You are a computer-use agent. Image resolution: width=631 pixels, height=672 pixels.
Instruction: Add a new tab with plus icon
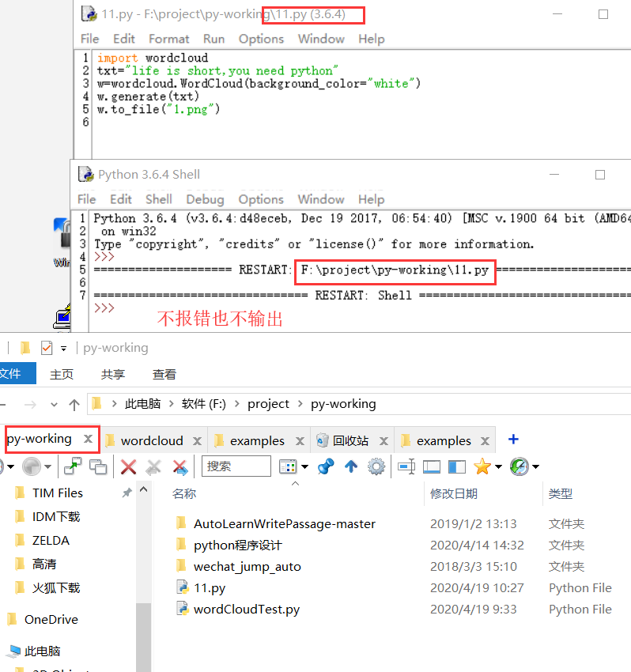coord(513,440)
